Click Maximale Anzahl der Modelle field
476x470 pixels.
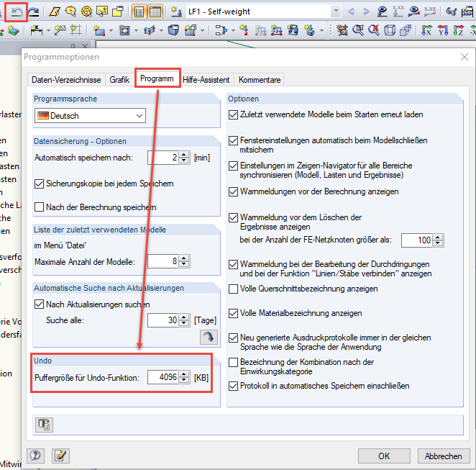[163, 261]
